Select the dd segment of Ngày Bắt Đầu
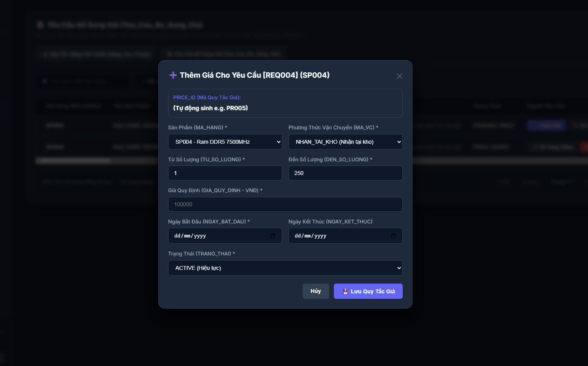 (x=177, y=236)
